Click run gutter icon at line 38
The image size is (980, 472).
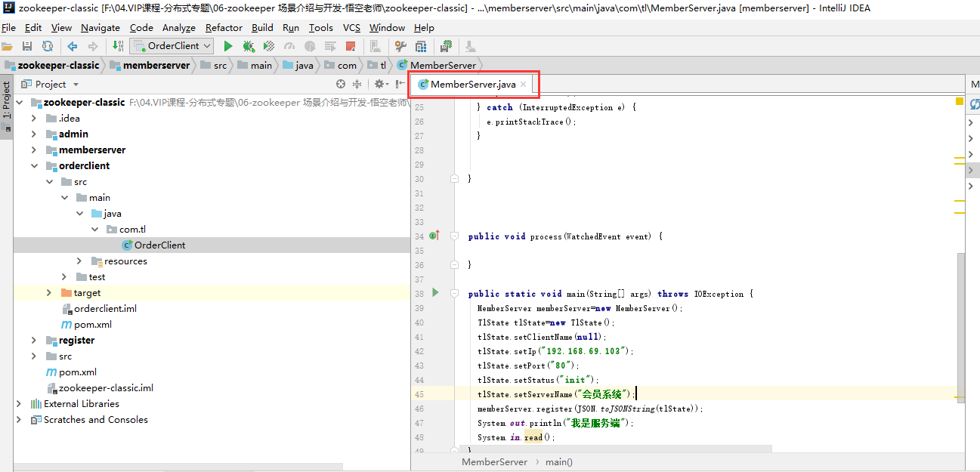click(434, 292)
